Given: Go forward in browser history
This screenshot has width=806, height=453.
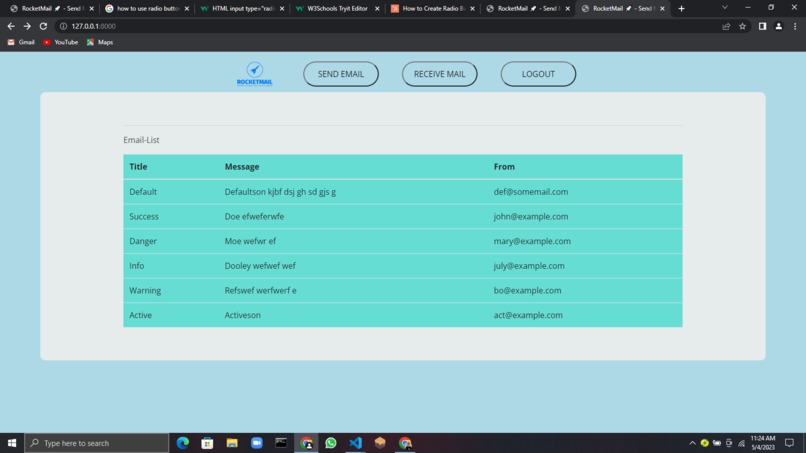Looking at the screenshot, I should click(27, 26).
